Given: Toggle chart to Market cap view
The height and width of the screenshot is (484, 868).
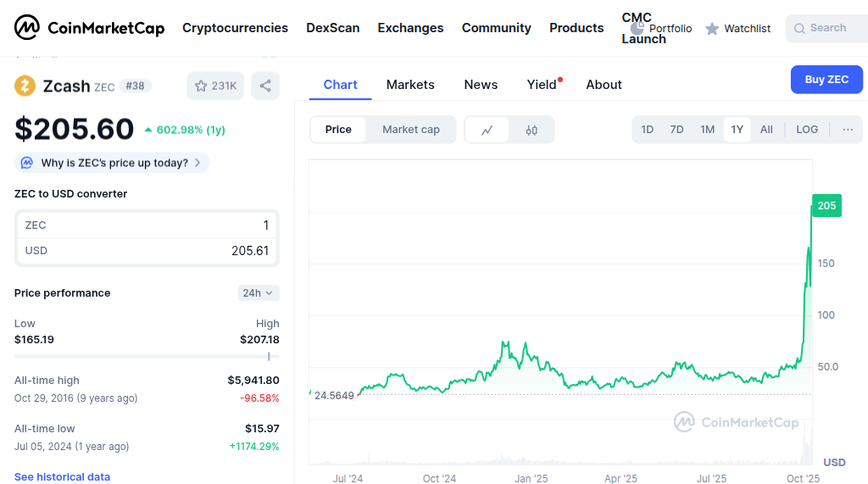Looking at the screenshot, I should click(x=411, y=130).
